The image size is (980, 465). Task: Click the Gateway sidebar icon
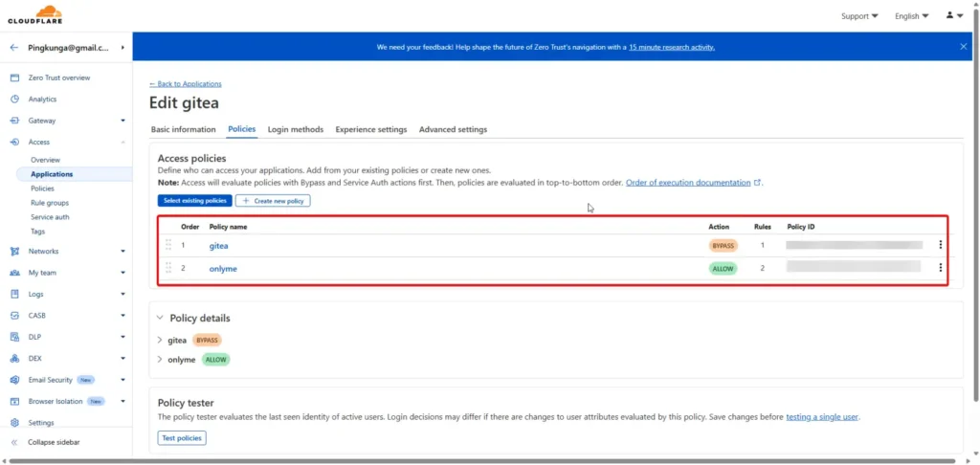point(15,121)
